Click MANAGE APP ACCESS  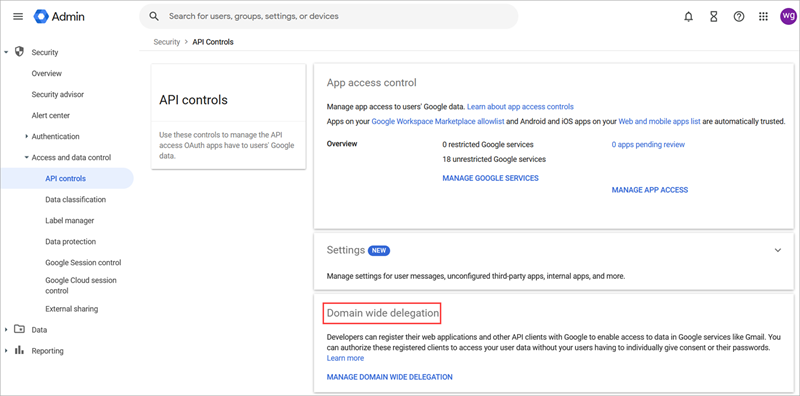(x=649, y=190)
